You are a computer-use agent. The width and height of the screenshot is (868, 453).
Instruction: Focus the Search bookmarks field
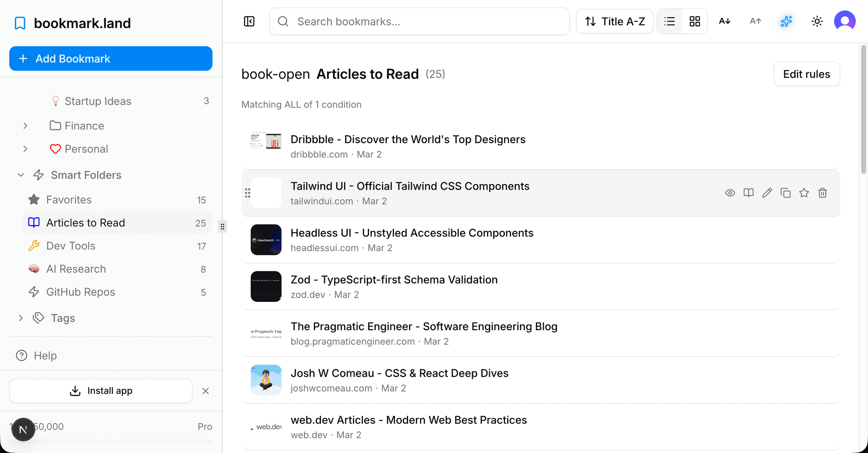tap(419, 21)
